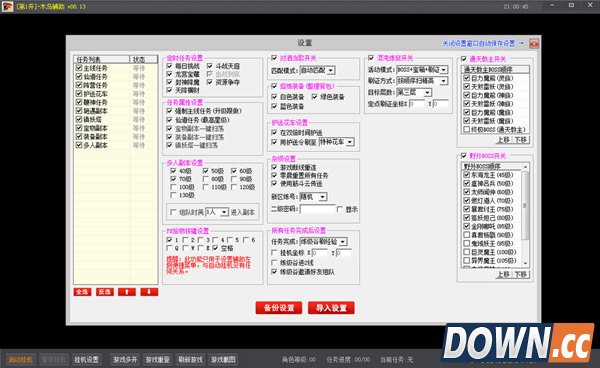
Task: Click the 通天教主BOSS顺序 list header
Action: pyautogui.click(x=496, y=70)
